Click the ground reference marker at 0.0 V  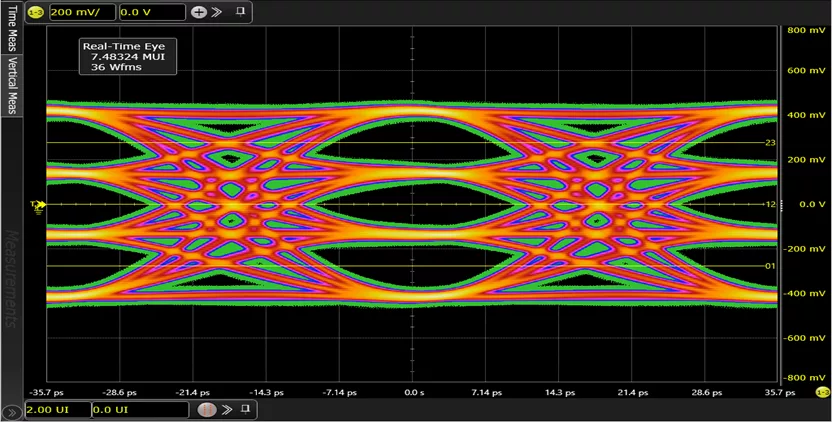point(38,204)
